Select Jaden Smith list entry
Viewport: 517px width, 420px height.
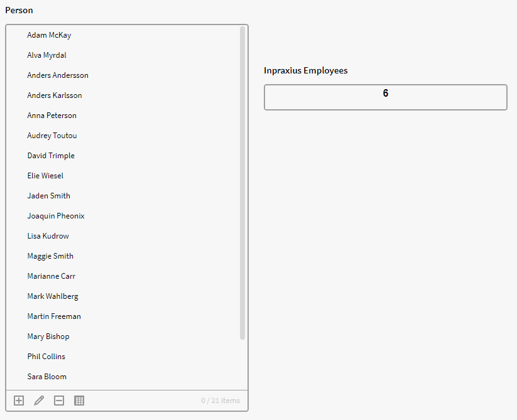48,196
